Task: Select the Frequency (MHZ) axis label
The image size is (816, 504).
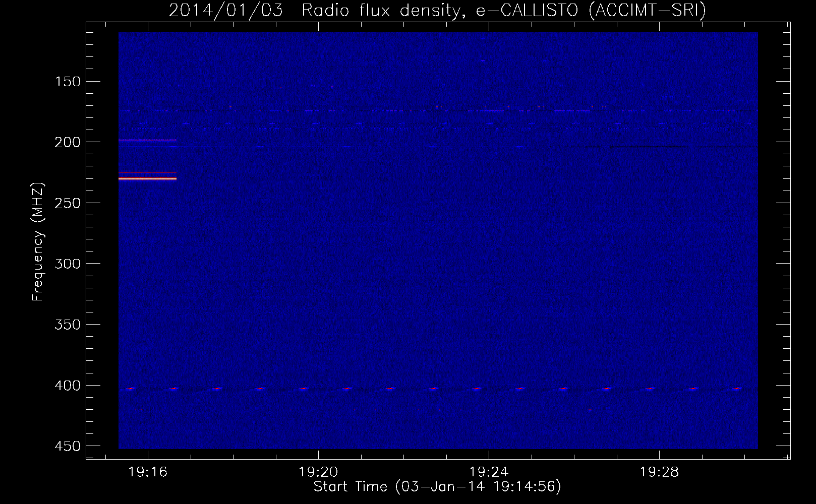Action: pyautogui.click(x=38, y=241)
